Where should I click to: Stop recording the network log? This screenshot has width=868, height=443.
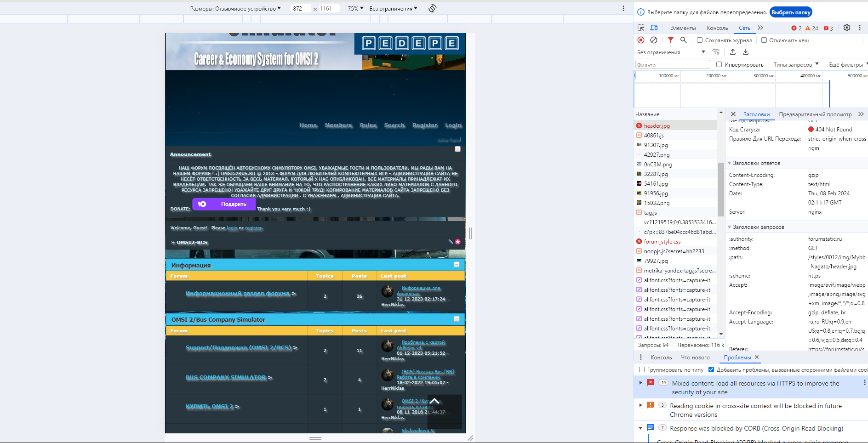(x=641, y=40)
